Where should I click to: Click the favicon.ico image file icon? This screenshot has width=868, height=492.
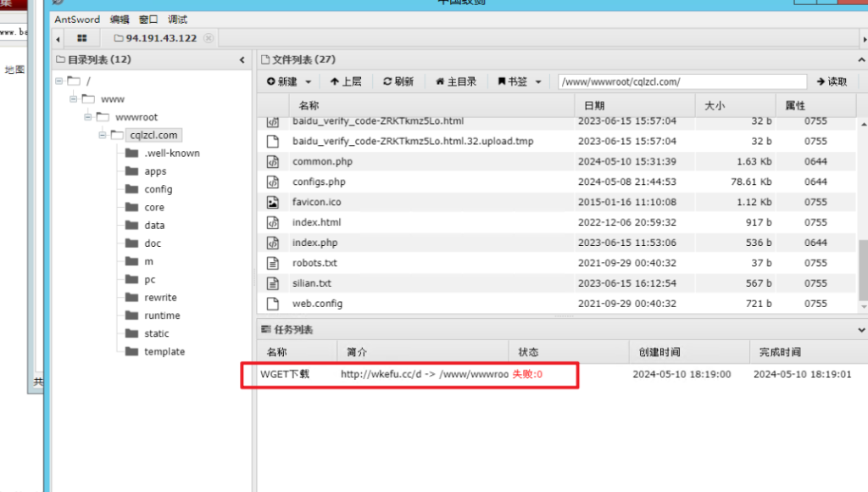tap(273, 202)
